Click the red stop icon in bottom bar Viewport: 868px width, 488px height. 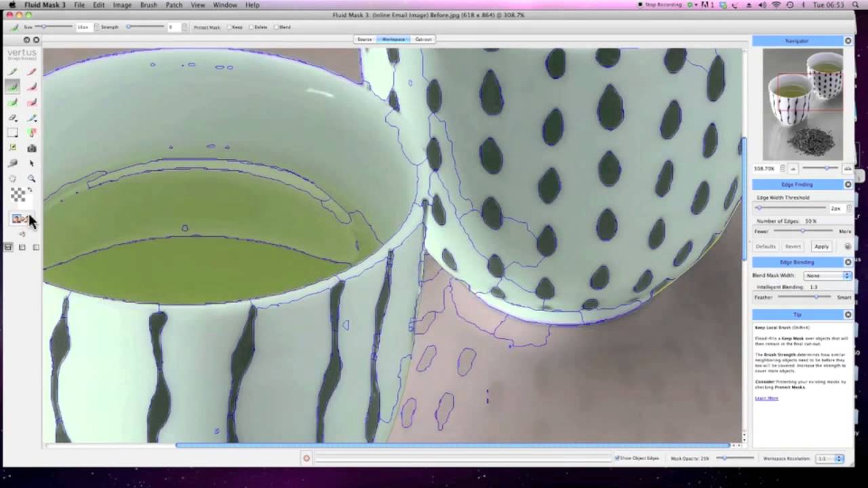click(x=307, y=459)
